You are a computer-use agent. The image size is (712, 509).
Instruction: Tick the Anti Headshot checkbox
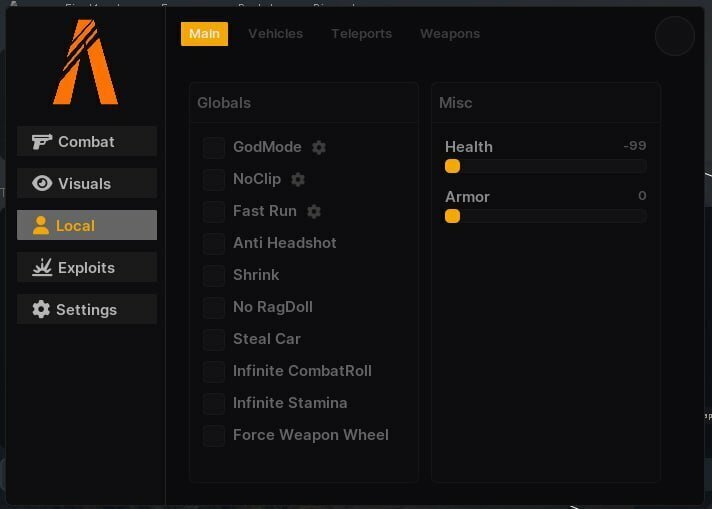point(213,243)
